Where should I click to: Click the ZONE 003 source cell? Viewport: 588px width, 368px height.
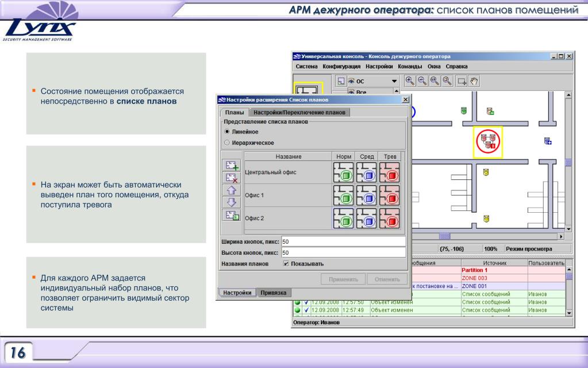494,278
